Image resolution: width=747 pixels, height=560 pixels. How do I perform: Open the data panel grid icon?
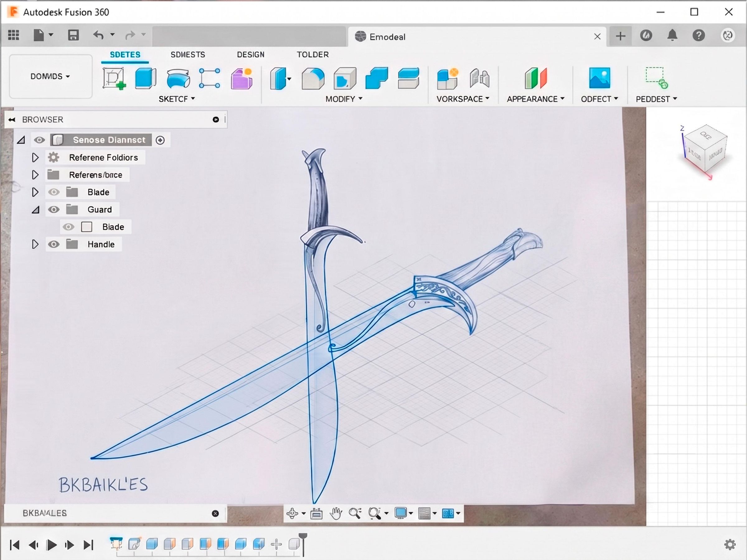pyautogui.click(x=13, y=35)
